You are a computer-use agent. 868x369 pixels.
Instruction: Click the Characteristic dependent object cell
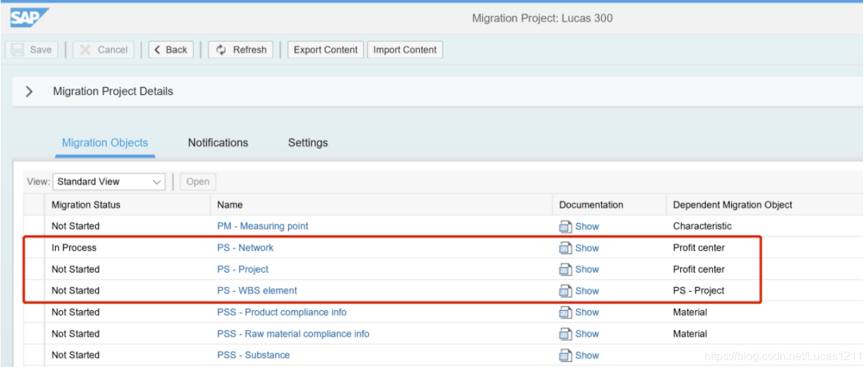pyautogui.click(x=702, y=227)
